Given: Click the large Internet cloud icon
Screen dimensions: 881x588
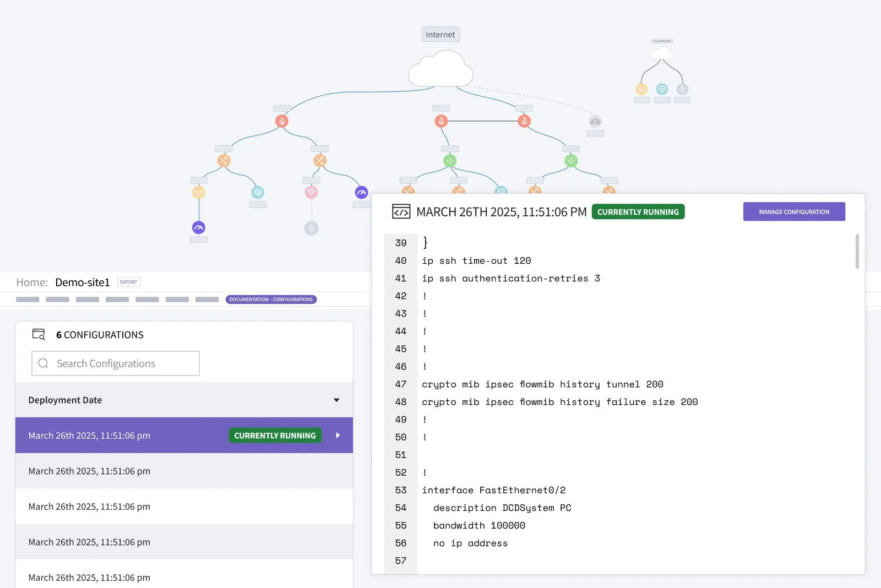Looking at the screenshot, I should coord(440,68).
